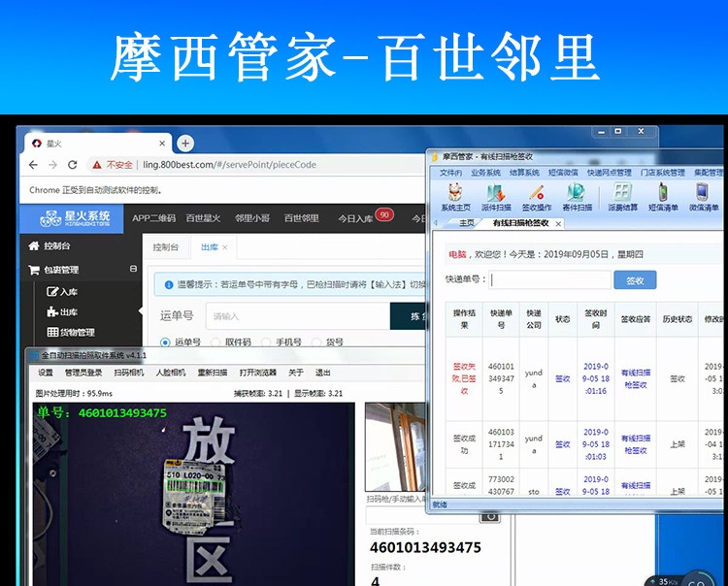The width and height of the screenshot is (728, 586).
Task: Click the 快递单号 input field
Action: (549, 279)
